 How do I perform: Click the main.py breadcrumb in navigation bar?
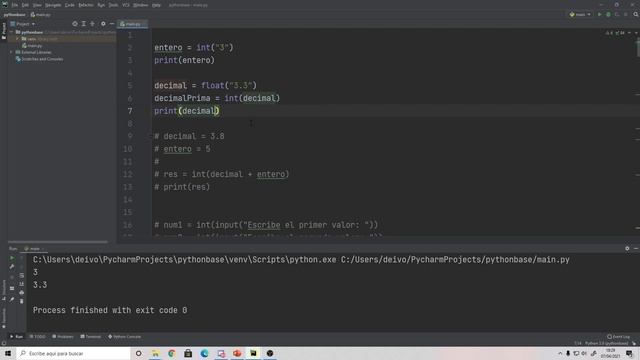pyautogui.click(x=40, y=15)
